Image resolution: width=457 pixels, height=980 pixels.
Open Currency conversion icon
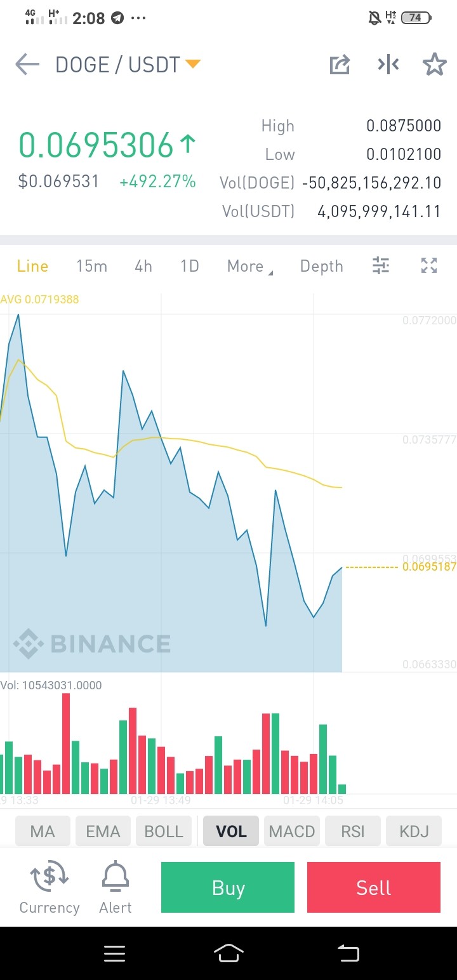(x=50, y=887)
